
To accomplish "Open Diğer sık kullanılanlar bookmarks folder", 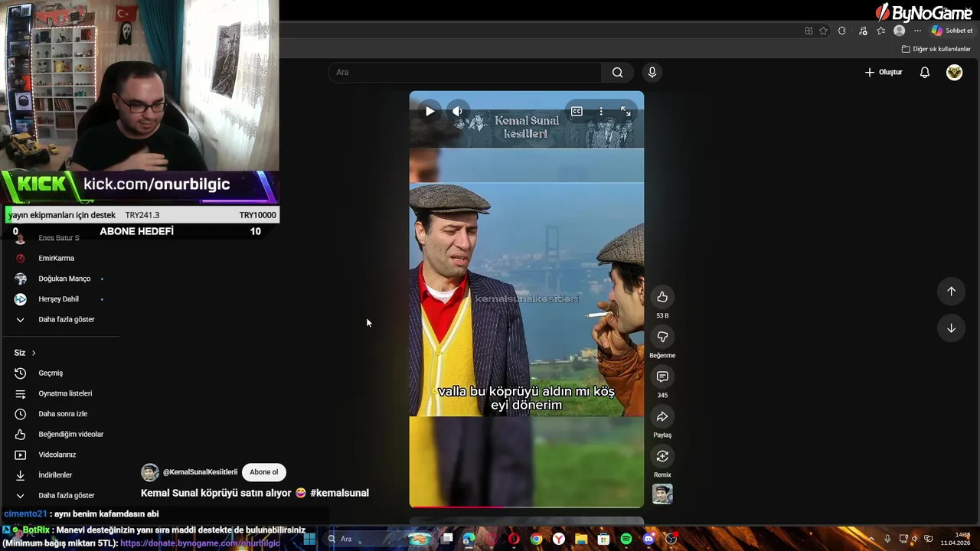I will [x=936, y=49].
